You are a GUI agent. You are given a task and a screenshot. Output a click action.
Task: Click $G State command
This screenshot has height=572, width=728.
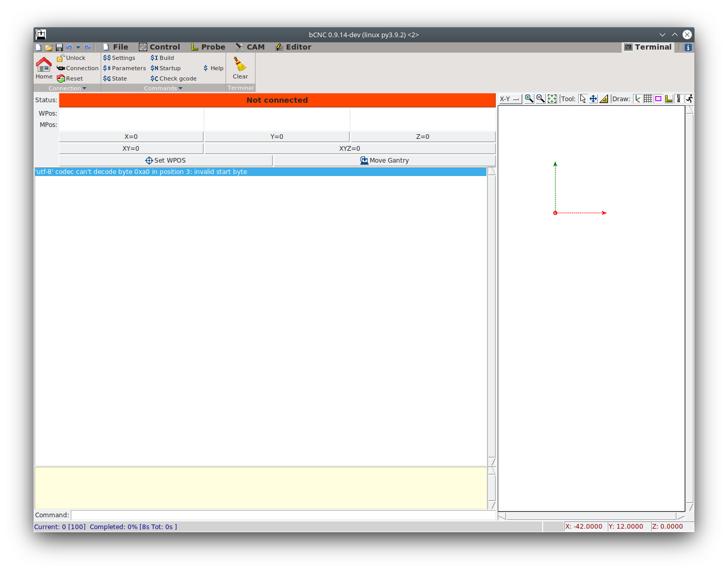click(115, 78)
